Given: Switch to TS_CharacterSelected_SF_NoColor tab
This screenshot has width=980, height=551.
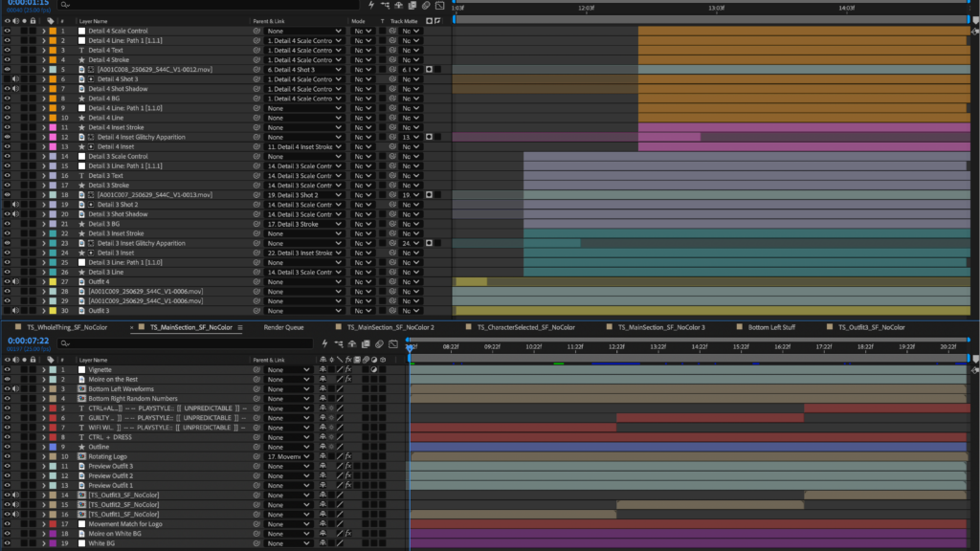Looking at the screenshot, I should point(526,327).
